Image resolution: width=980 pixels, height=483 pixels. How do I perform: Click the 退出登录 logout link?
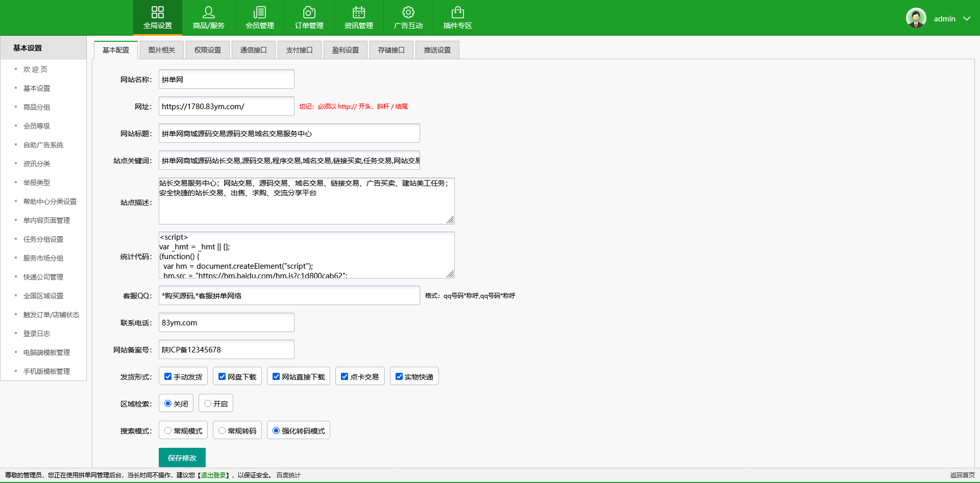point(213,475)
